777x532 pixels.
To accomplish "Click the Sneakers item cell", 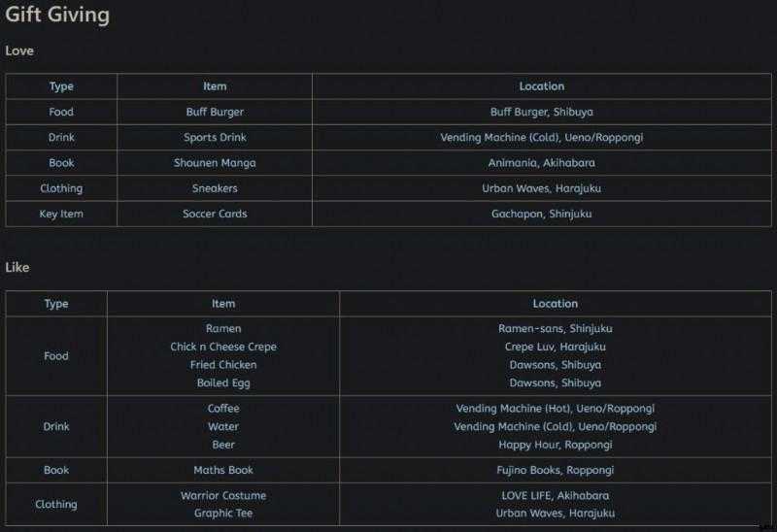I will pos(215,188).
